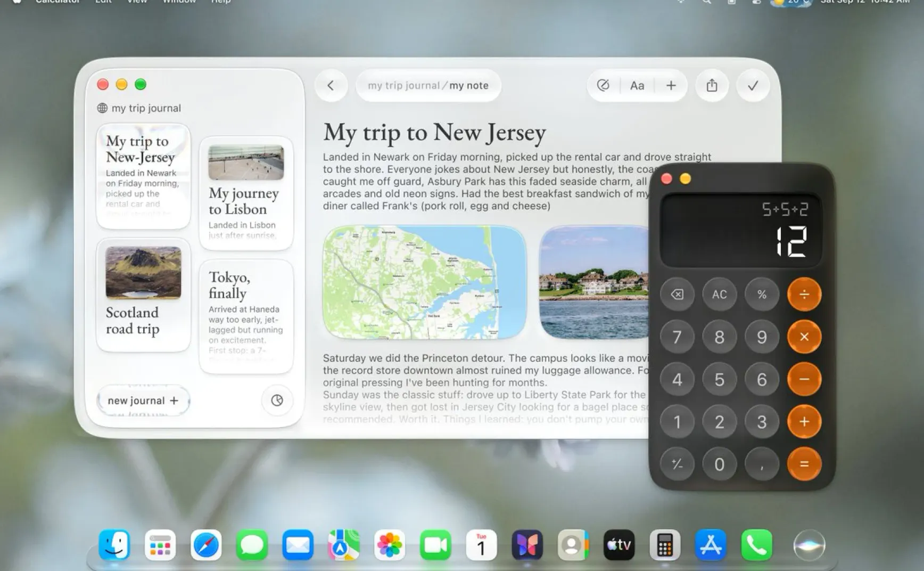The image size is (924, 571).
Task: Open Calendar from the Dock
Action: tap(482, 545)
